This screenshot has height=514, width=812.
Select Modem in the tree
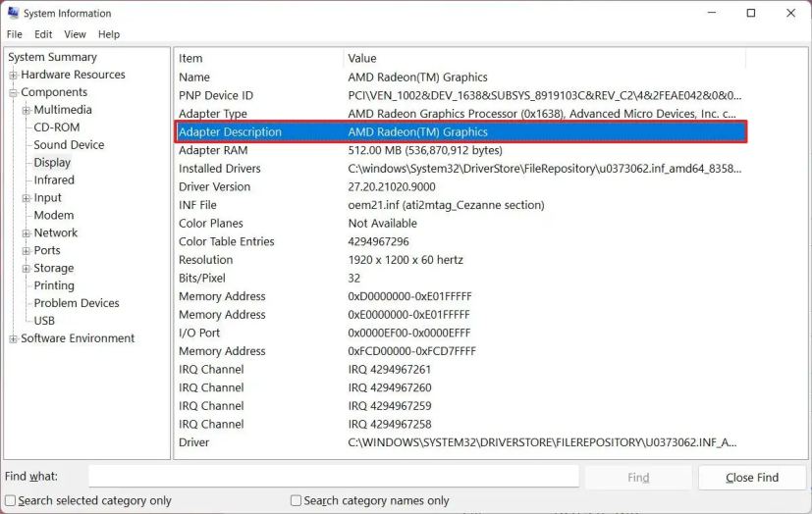click(54, 215)
